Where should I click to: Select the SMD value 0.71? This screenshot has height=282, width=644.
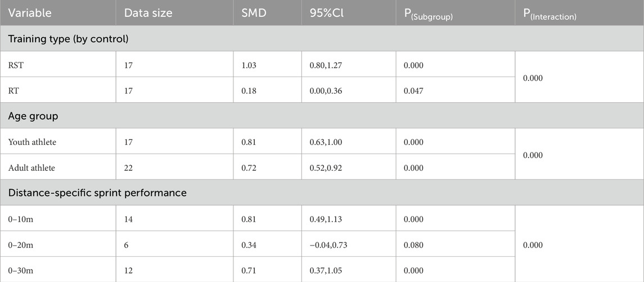click(x=249, y=270)
